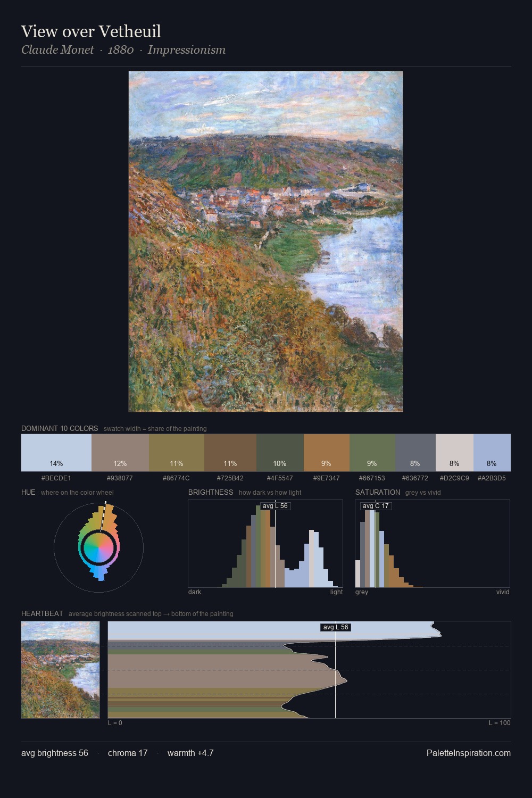Click the heartbeat brightness scan chart

click(309, 670)
